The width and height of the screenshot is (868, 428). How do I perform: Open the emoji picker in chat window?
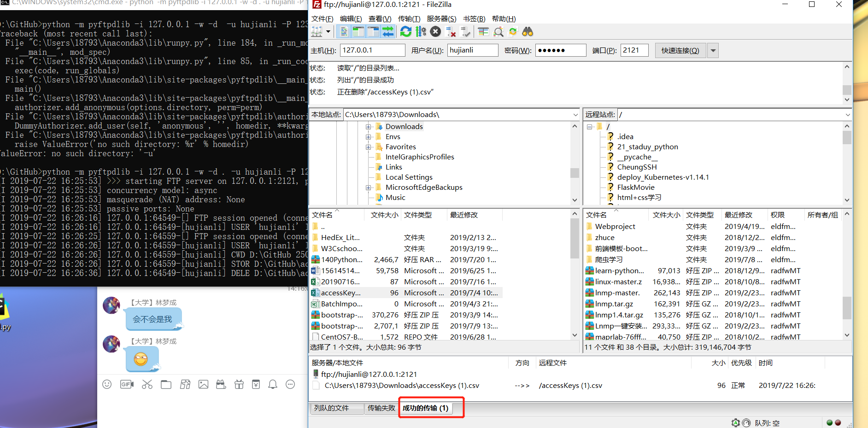click(x=107, y=384)
